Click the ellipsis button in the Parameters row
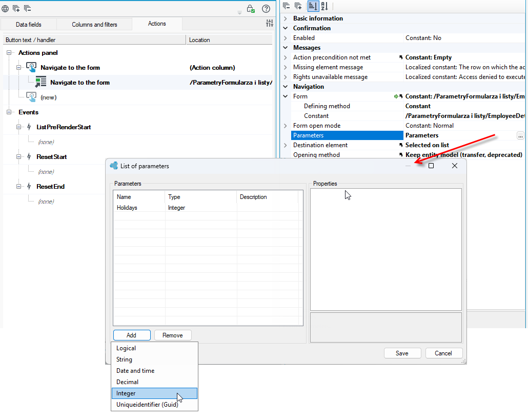 click(x=520, y=135)
